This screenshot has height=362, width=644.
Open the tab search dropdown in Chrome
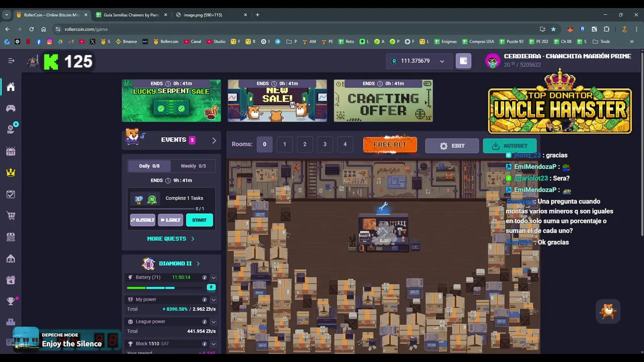7,15
